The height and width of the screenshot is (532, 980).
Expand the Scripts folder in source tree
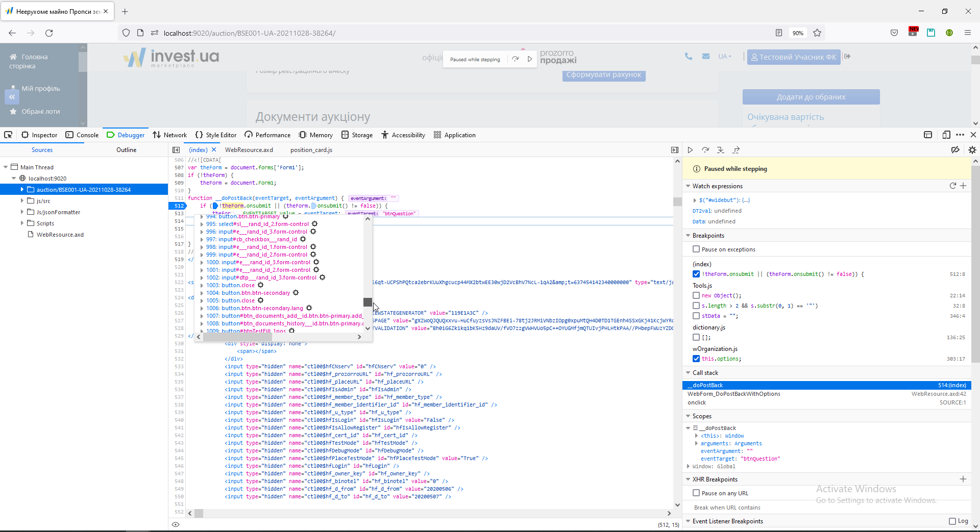coord(22,223)
